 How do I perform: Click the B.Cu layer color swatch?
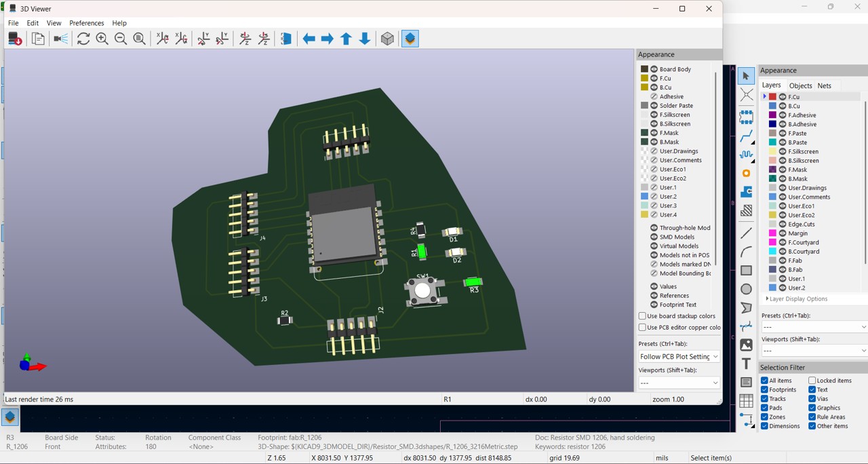[772, 106]
